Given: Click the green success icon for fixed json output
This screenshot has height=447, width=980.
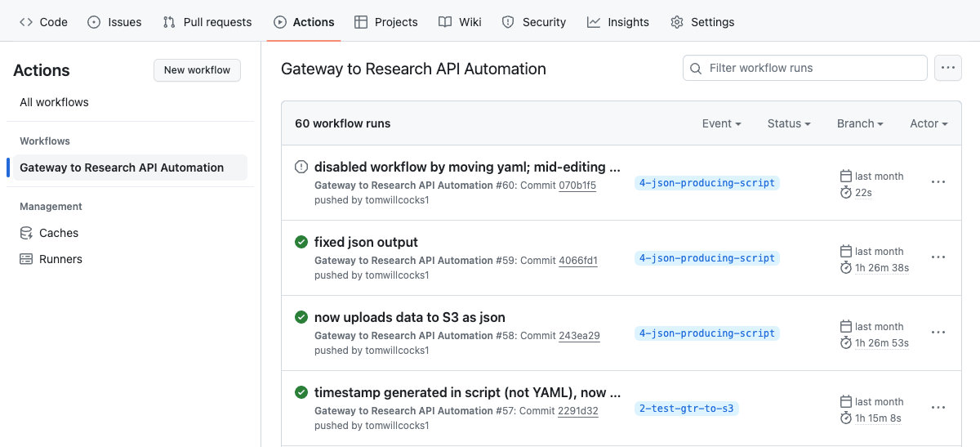Looking at the screenshot, I should (301, 242).
